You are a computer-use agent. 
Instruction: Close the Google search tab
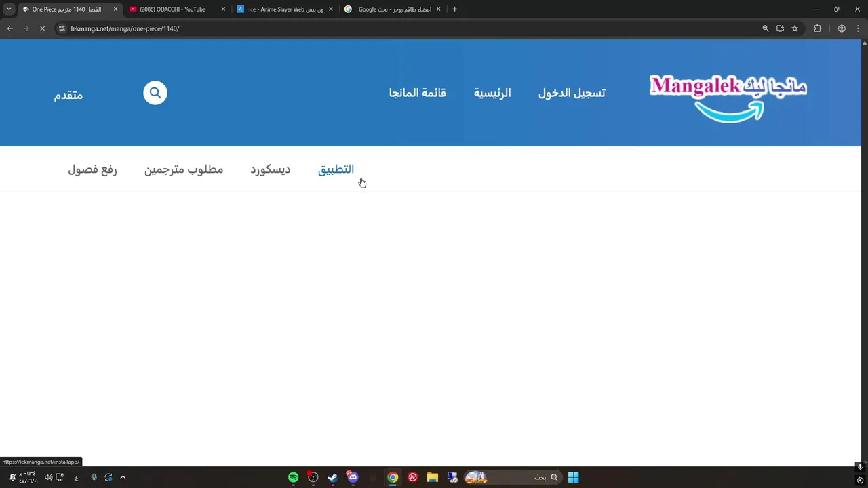pyautogui.click(x=439, y=9)
